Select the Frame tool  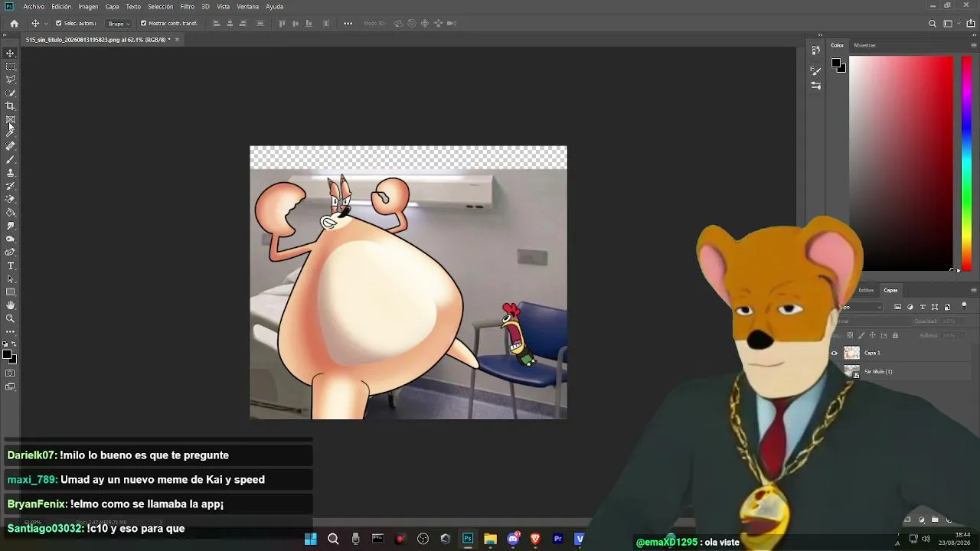11,119
